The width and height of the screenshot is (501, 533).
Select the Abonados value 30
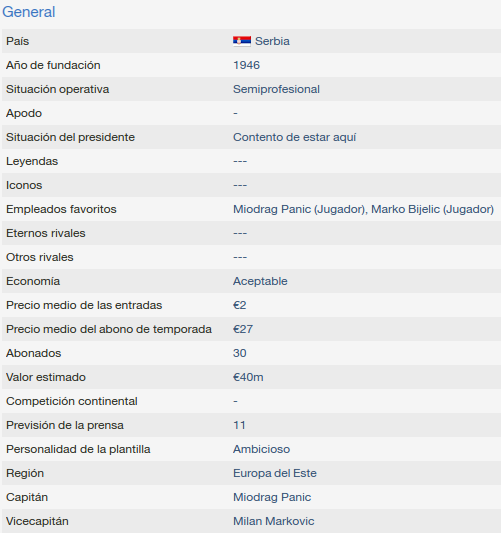tap(240, 353)
